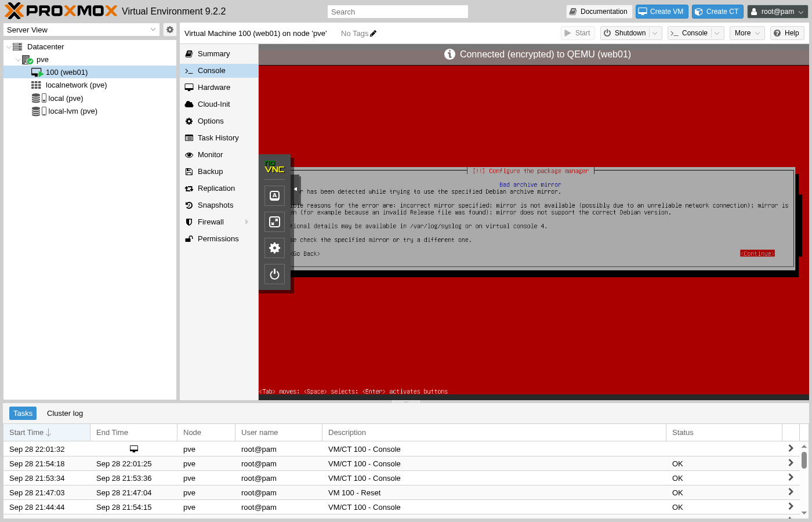Edit tags with pencil icon
Viewport: 812px width, 522px height.
click(x=373, y=33)
